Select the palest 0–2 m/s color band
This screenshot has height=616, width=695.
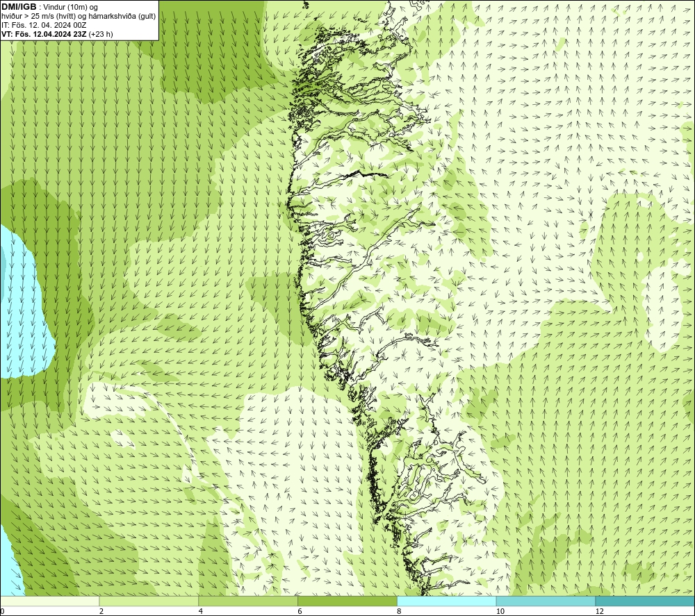tap(49, 601)
